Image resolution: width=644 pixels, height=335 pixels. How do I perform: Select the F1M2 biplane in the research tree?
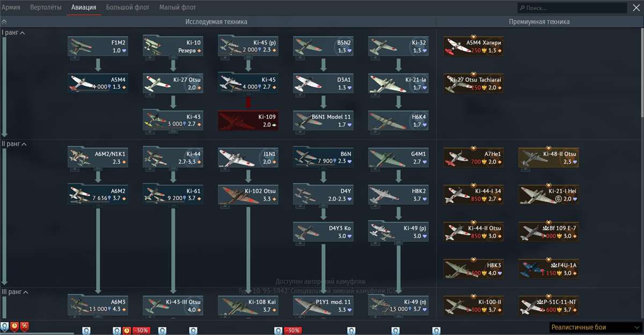98,46
